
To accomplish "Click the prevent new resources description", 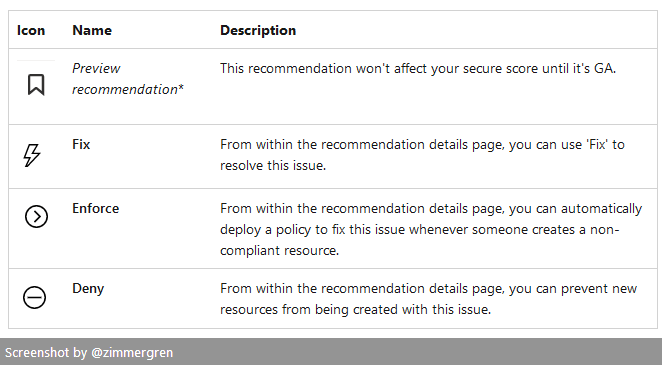I will tap(429, 299).
